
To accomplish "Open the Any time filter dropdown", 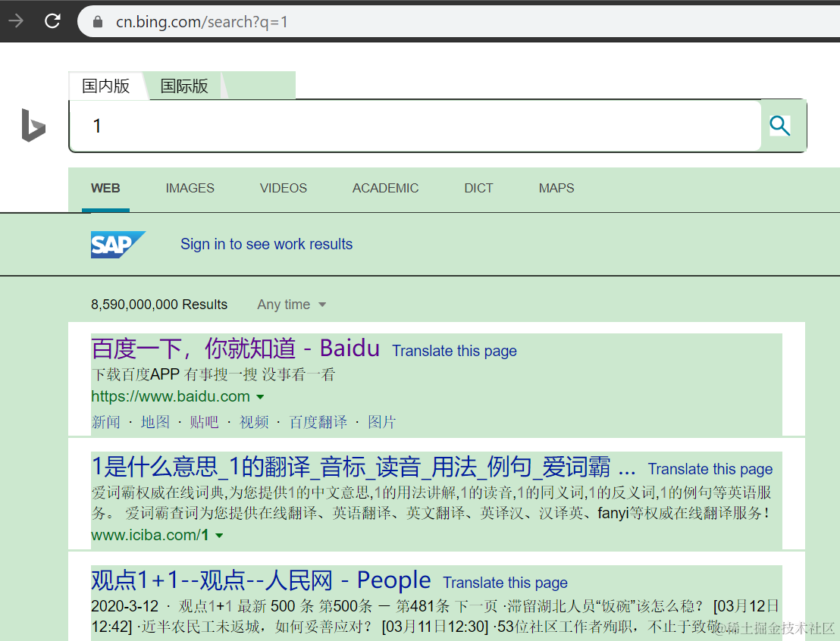I will click(x=291, y=305).
